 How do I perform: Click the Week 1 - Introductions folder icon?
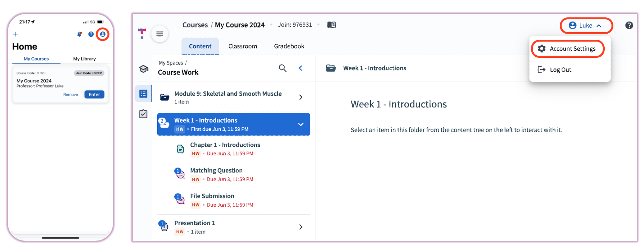pos(331,68)
